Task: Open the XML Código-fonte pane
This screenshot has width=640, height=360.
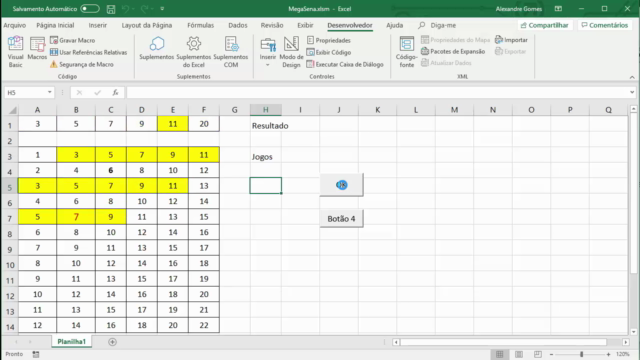Action: [x=407, y=52]
